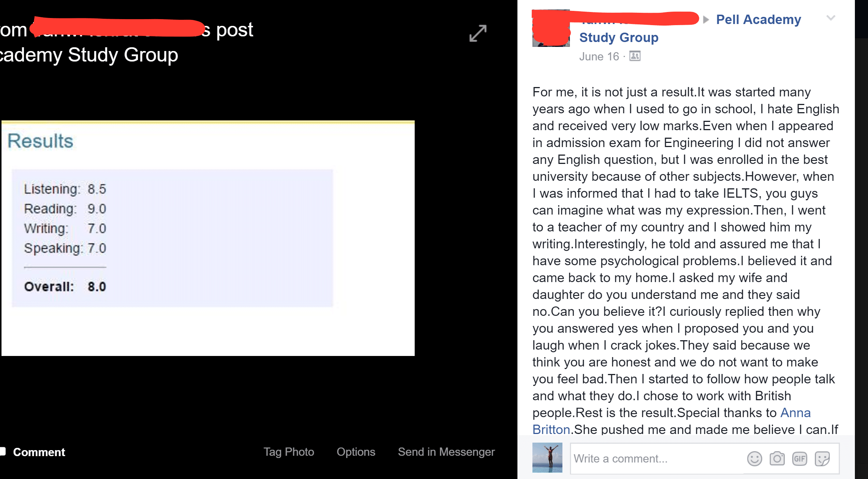Image resolution: width=868 pixels, height=479 pixels.
Task: Click the group members audience icon
Action: pyautogui.click(x=635, y=56)
